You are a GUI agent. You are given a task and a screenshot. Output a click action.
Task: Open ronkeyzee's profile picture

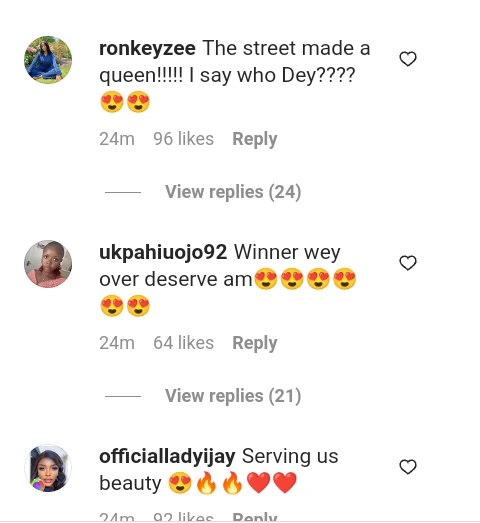[x=48, y=60]
